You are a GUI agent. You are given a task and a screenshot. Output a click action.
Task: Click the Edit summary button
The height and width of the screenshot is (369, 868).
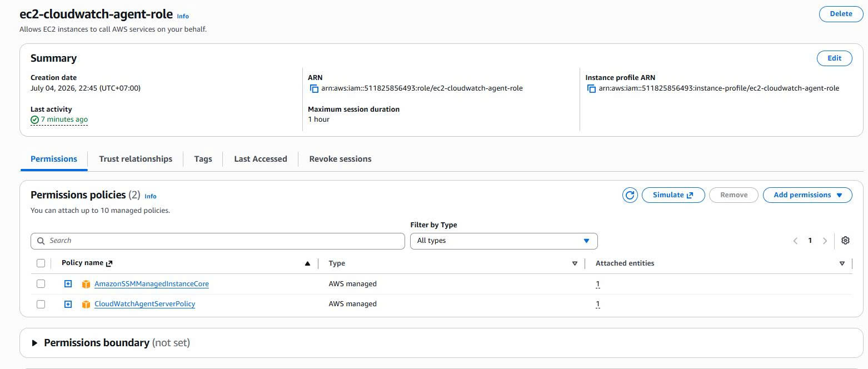834,58
